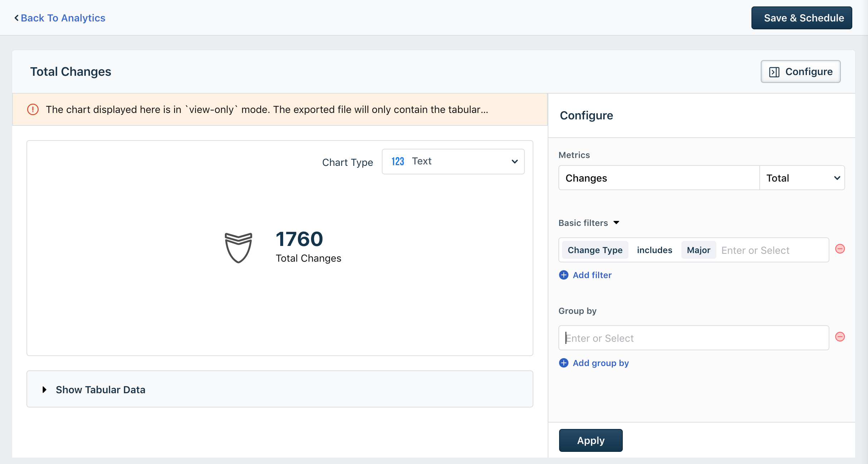Expand Show Tabular Data section

tap(100, 389)
